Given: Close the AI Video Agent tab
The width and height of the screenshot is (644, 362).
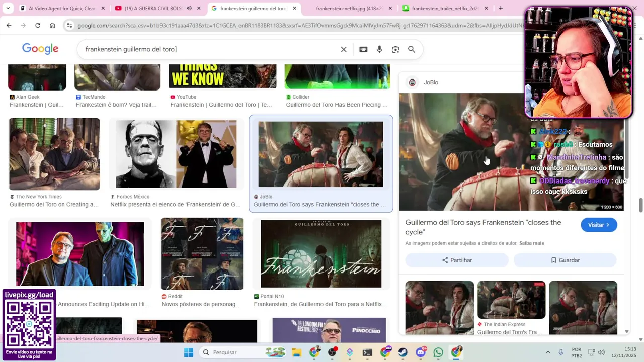Looking at the screenshot, I should pyautogui.click(x=103, y=8).
